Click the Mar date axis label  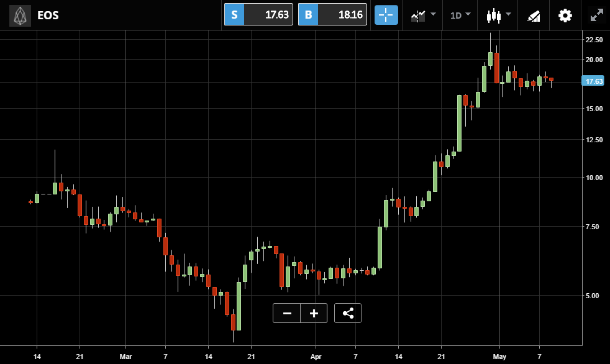click(125, 356)
